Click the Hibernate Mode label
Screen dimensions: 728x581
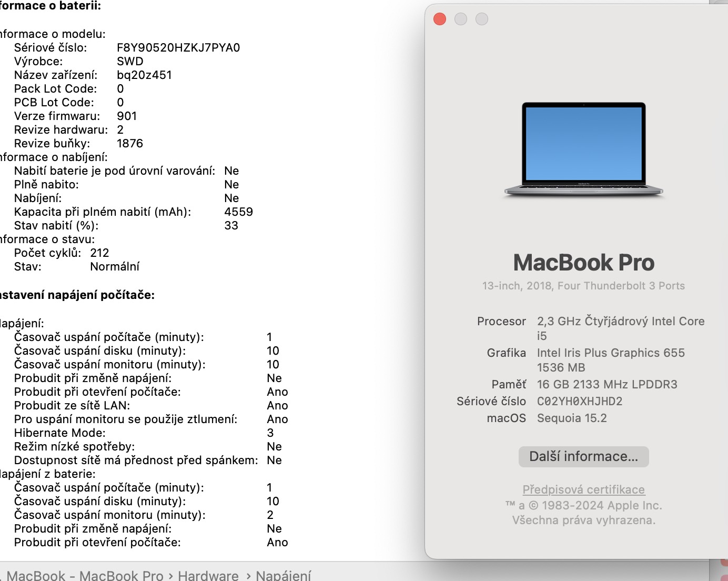coord(60,433)
